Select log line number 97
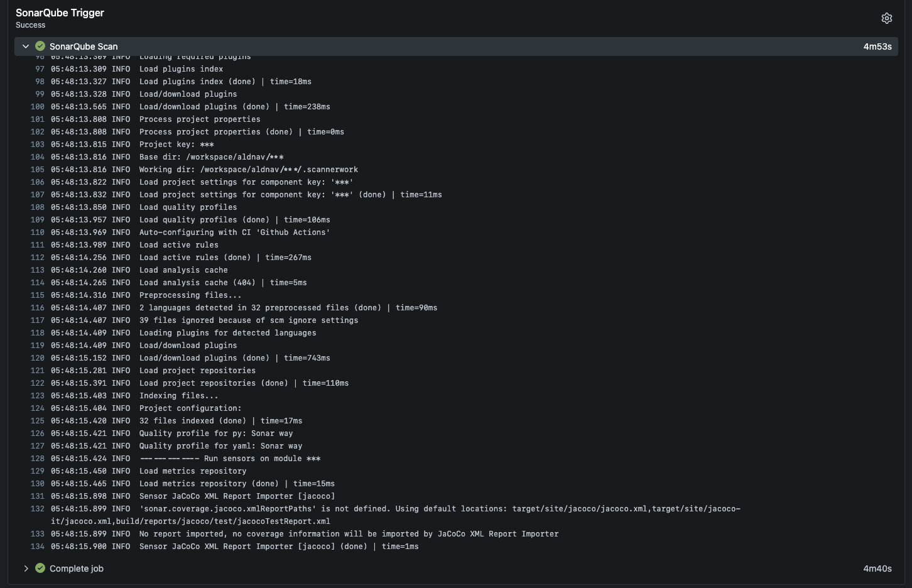This screenshot has width=912, height=588. [x=40, y=69]
